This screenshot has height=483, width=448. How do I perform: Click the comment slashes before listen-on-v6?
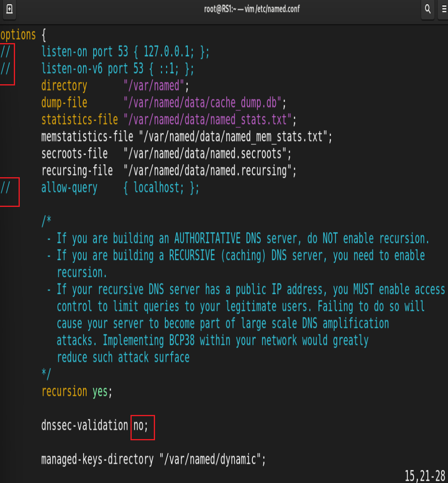pyautogui.click(x=5, y=69)
